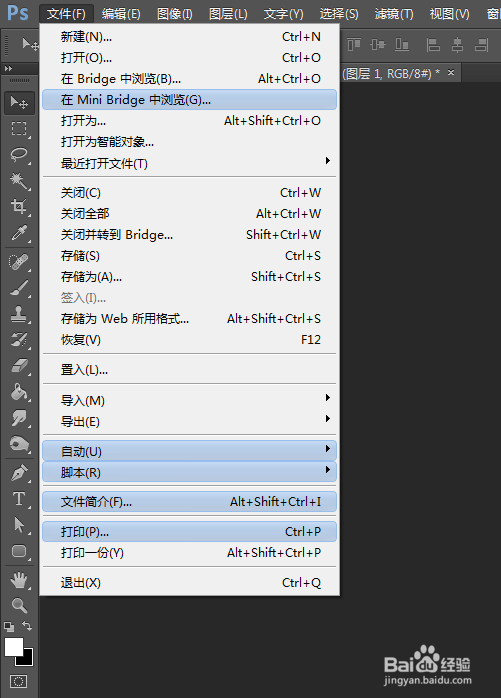Swap foreground and background colors
Image resolution: width=501 pixels, height=698 pixels.
pyautogui.click(x=27, y=626)
